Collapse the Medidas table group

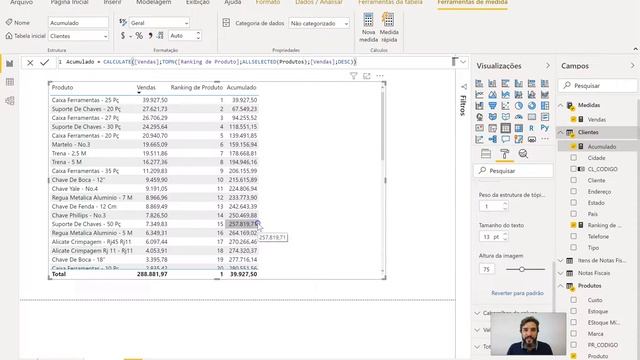pyautogui.click(x=561, y=105)
